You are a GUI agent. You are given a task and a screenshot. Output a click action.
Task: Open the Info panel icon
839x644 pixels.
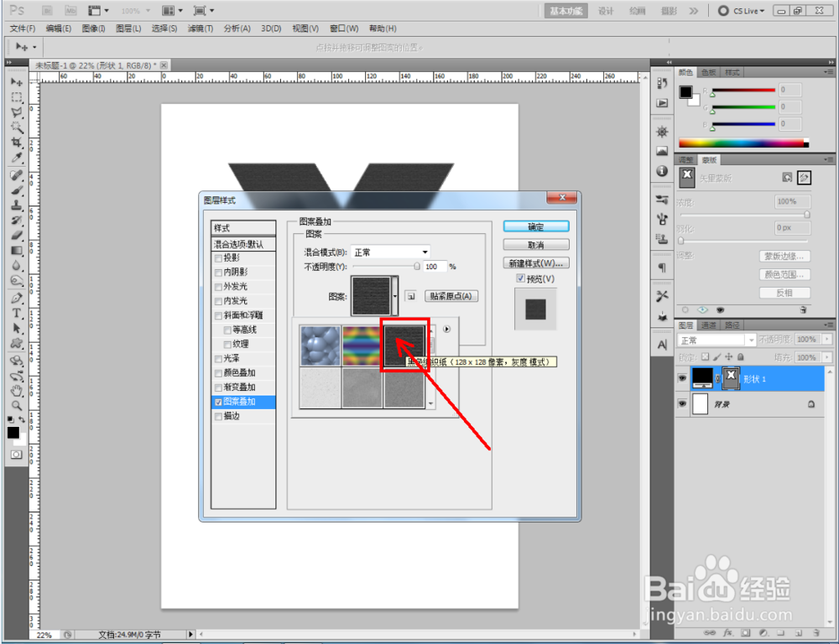[x=662, y=171]
